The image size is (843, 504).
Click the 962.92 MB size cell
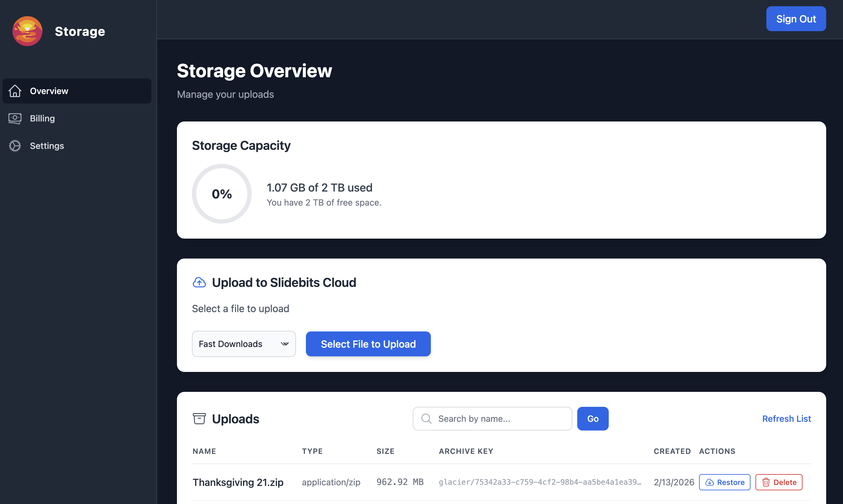click(400, 482)
